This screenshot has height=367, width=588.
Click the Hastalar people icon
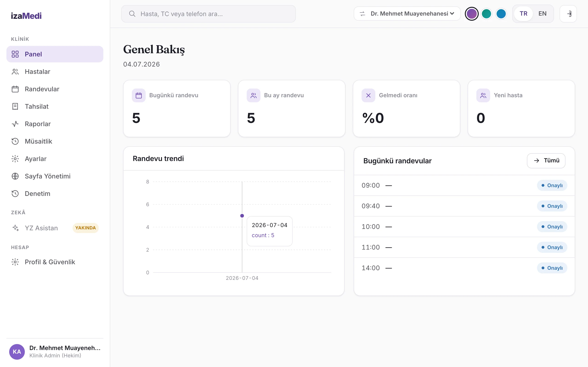click(15, 72)
